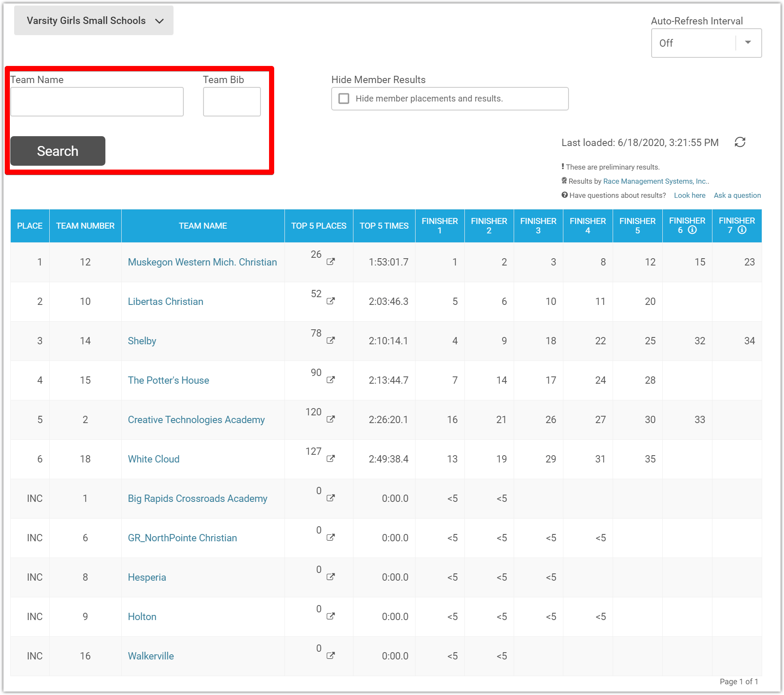Click the Last loaded timestamp text

pos(640,143)
